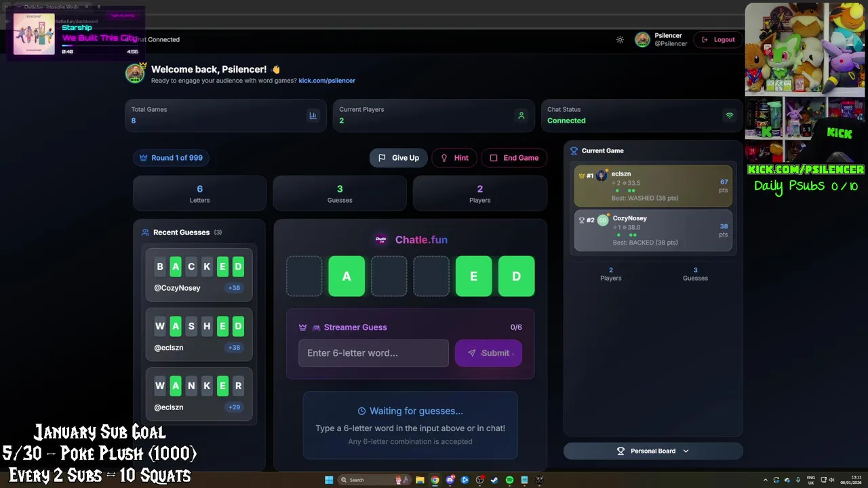
Task: Click the wifi icon in Chat Status
Action: (x=730, y=115)
